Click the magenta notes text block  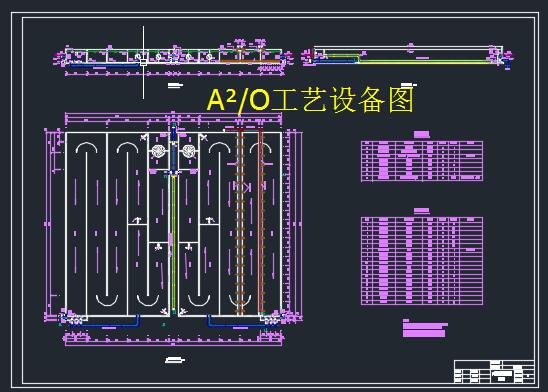(425, 328)
